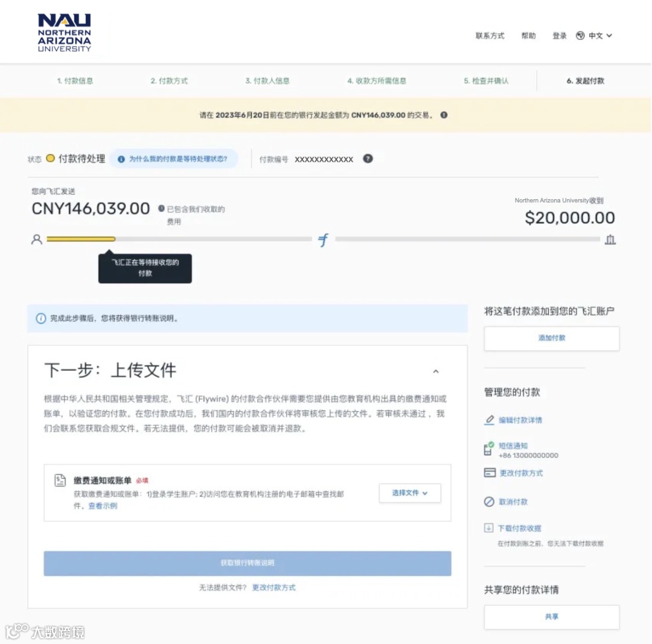This screenshot has height=644, width=652.
Task: Click the payer person icon on progress bar
Action: 37,240
